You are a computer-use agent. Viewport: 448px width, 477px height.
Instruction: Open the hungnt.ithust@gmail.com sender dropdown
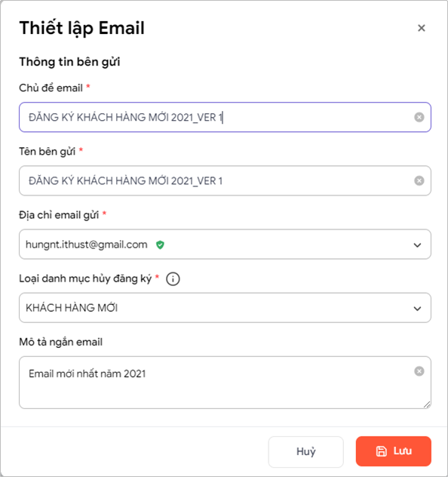point(225,245)
